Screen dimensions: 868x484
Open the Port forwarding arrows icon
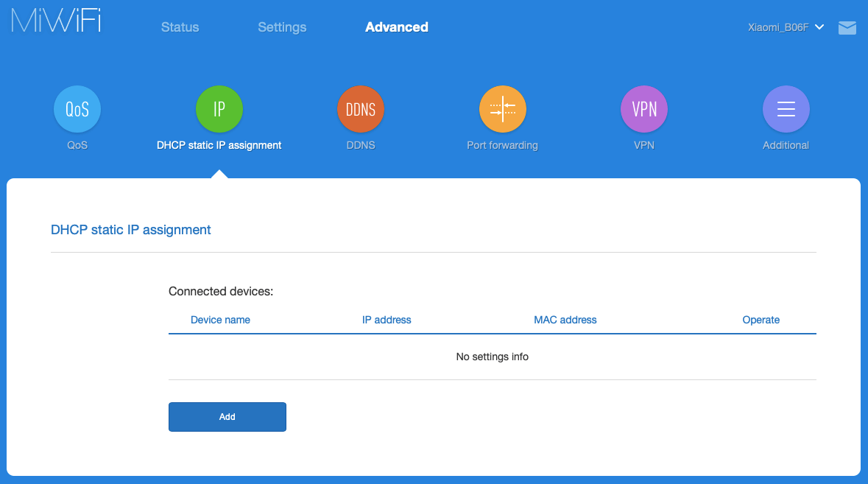(503, 109)
